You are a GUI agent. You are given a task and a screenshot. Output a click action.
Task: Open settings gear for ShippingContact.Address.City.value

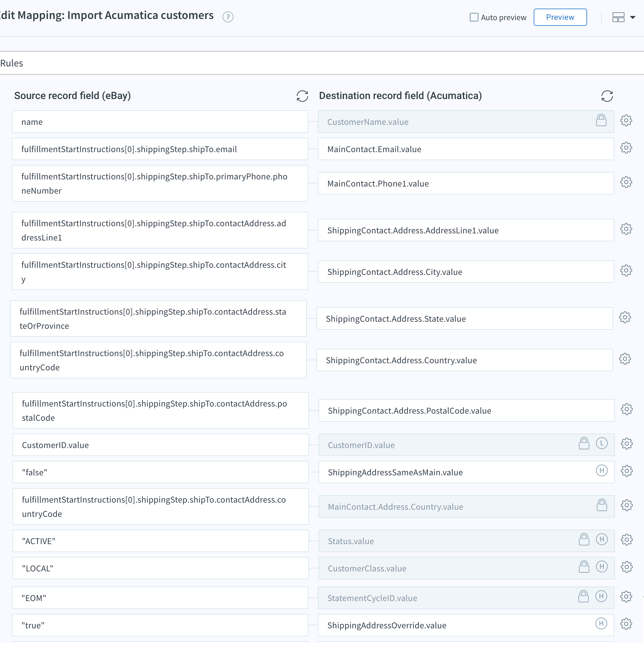coord(626,271)
